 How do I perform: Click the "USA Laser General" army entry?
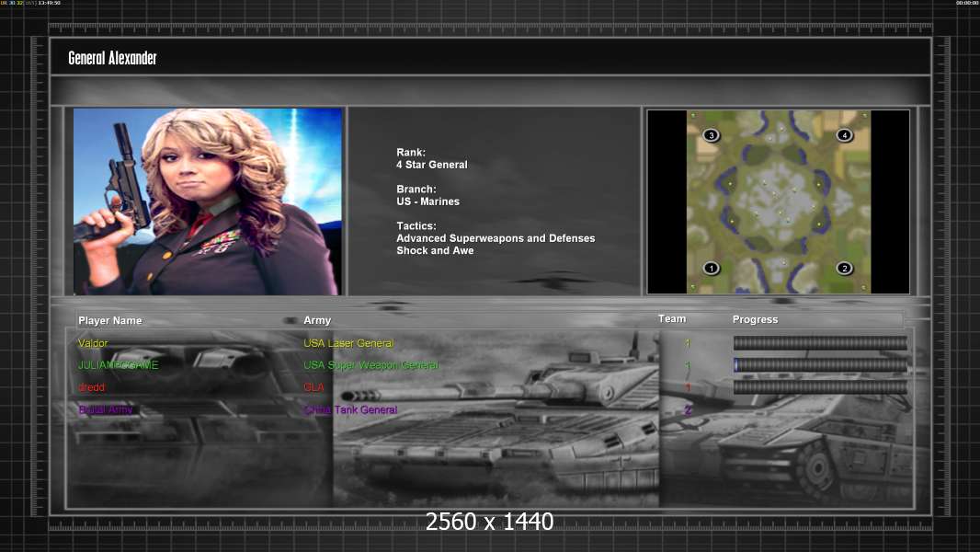348,343
